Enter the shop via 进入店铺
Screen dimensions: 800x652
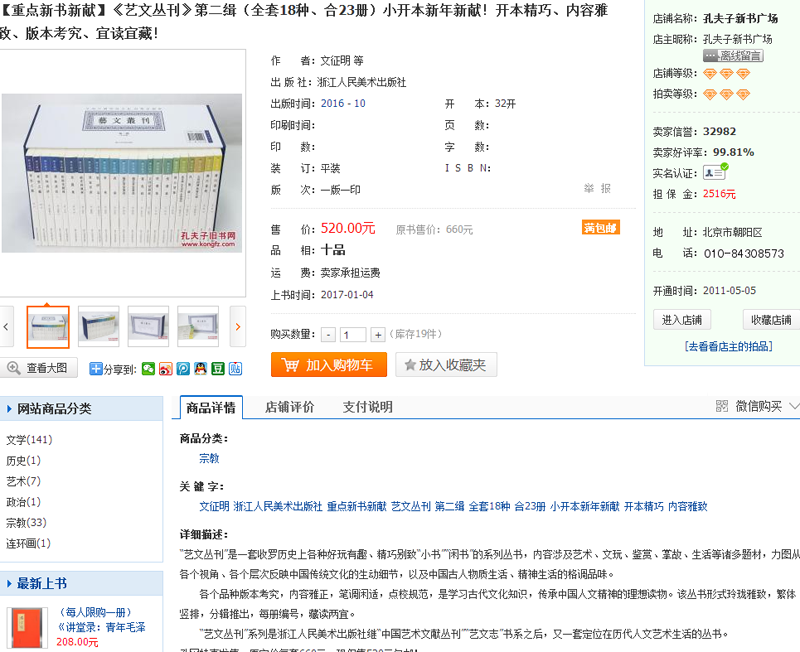pyautogui.click(x=682, y=320)
